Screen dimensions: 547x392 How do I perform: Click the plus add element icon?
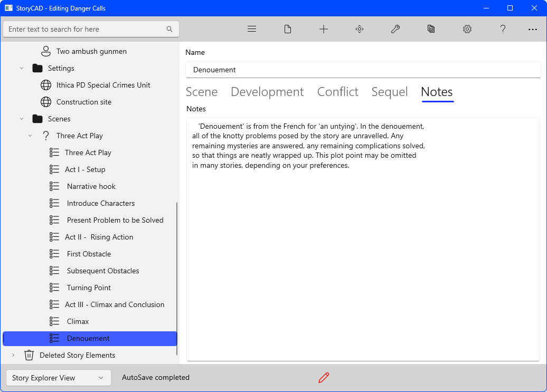[x=324, y=29]
